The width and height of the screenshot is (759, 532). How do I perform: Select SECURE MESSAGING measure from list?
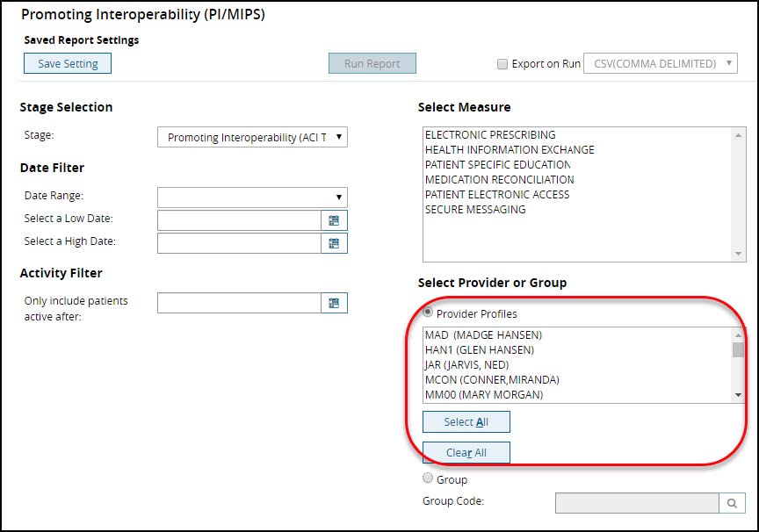[x=474, y=210]
